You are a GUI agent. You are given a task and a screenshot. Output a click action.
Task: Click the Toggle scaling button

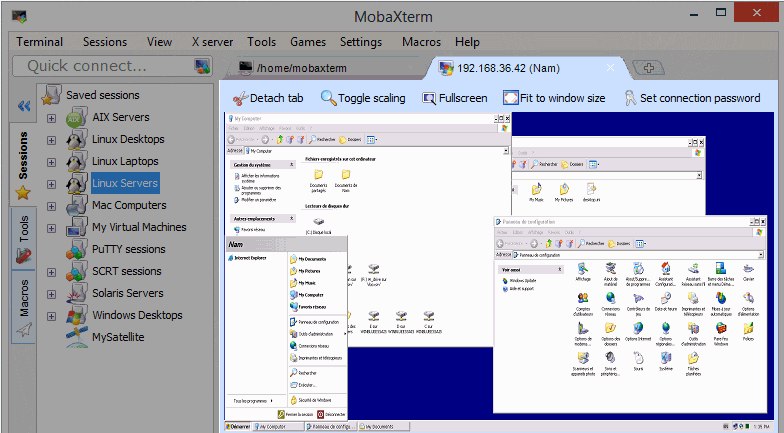coord(363,98)
